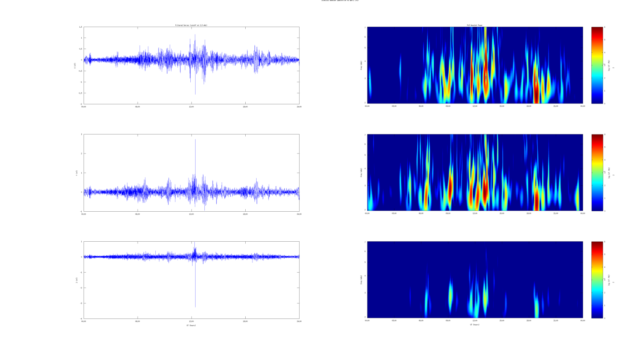Click the top spectrogram's color bar

[597, 65]
